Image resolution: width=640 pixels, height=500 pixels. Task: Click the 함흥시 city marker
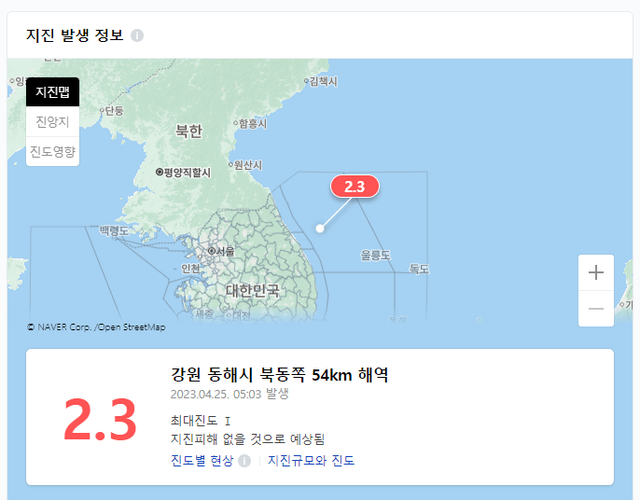click(236, 122)
